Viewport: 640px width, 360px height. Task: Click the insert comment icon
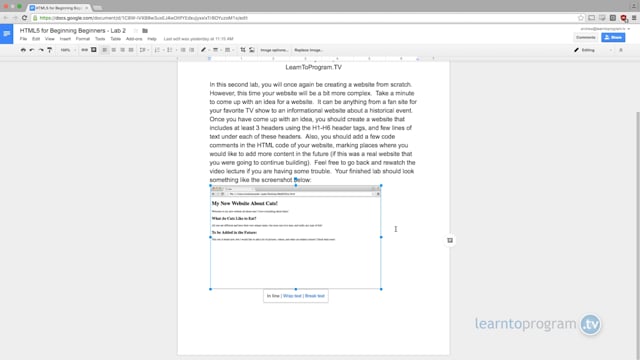(93, 50)
